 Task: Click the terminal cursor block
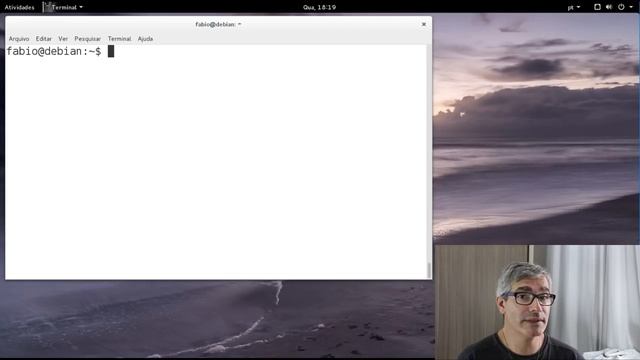pos(111,51)
